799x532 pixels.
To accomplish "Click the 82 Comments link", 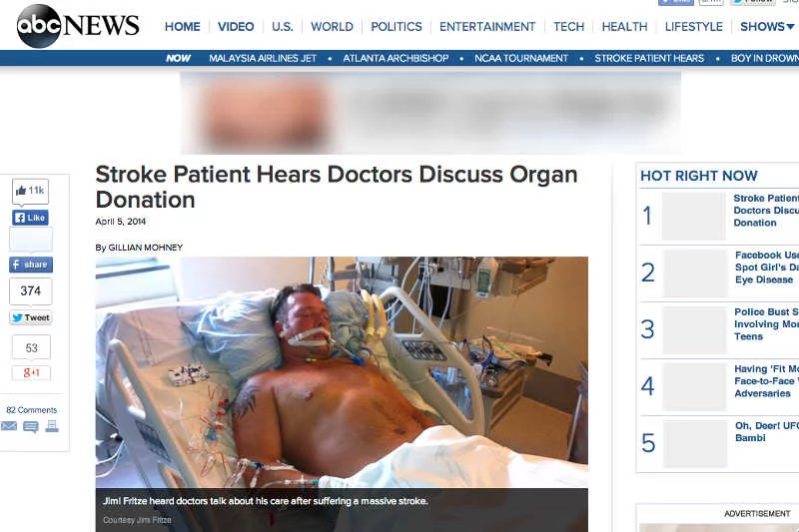I will click(32, 410).
